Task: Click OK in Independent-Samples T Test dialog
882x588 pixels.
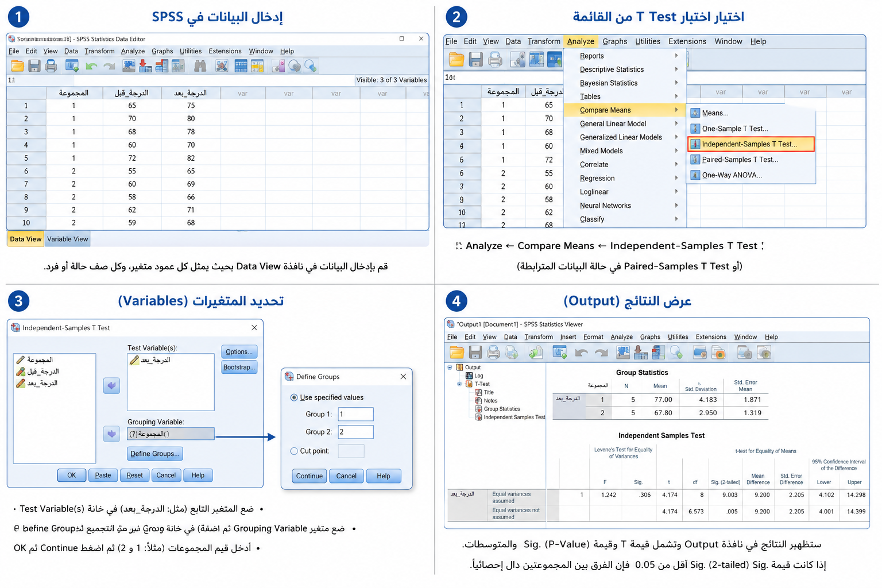Action: [x=72, y=475]
